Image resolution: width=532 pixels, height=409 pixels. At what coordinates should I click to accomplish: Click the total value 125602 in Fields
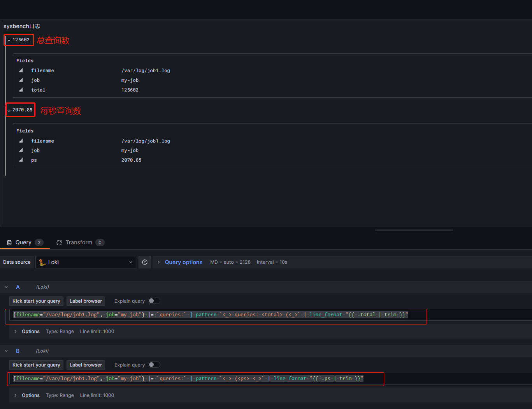click(130, 90)
